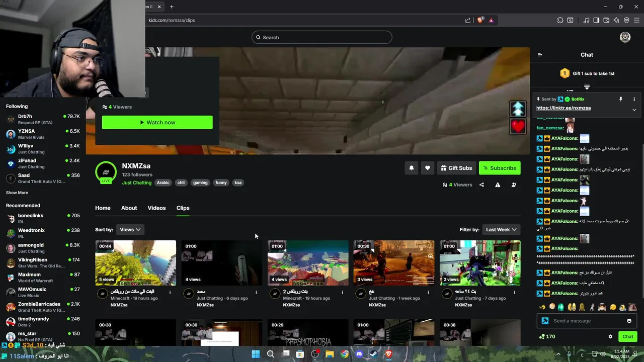Expand the pinned message chevron

(x=634, y=110)
